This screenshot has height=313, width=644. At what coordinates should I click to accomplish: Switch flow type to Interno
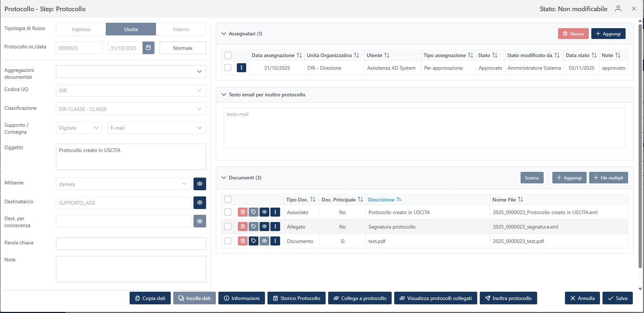[x=180, y=29]
